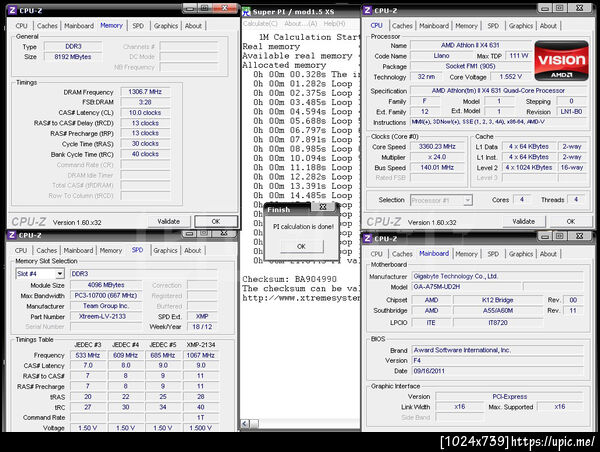Switch to the SPD tab in top-left CPU-Z window
The width and height of the screenshot is (600, 452).
click(x=138, y=26)
